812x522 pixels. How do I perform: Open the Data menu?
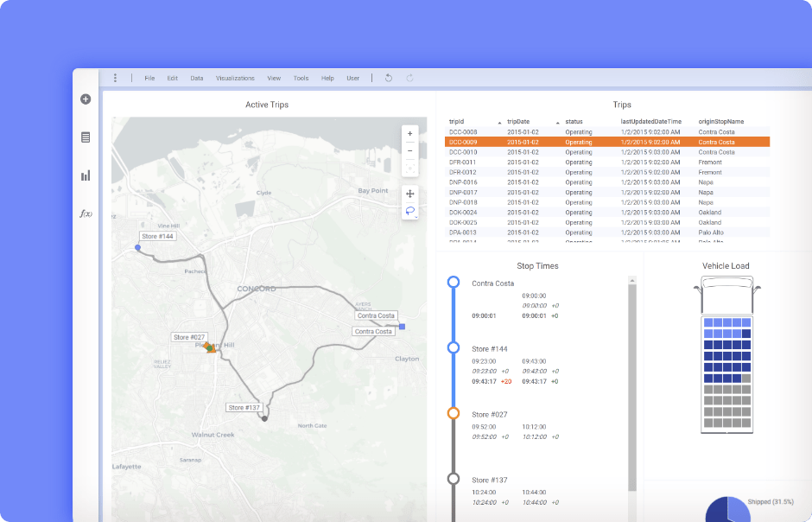point(197,78)
